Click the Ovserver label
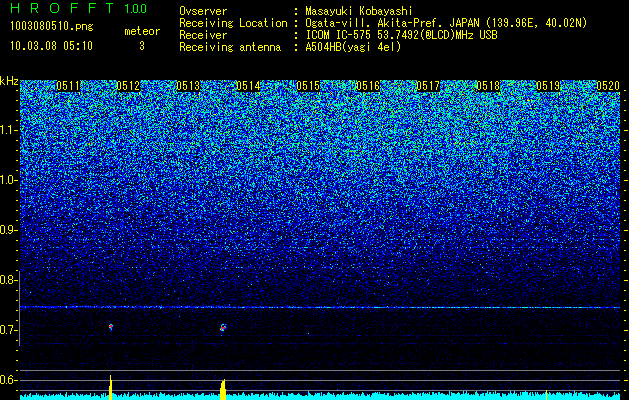The height and width of the screenshot is (400, 629). coord(203,11)
